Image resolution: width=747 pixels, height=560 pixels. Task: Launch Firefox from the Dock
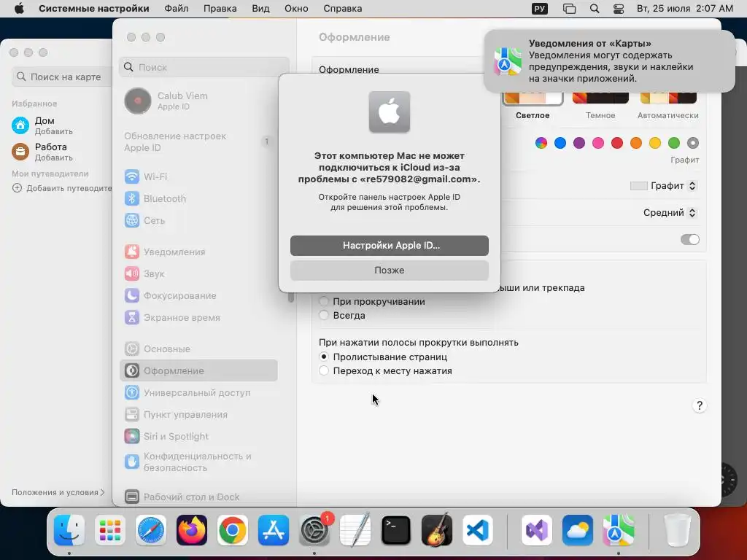coord(192,530)
